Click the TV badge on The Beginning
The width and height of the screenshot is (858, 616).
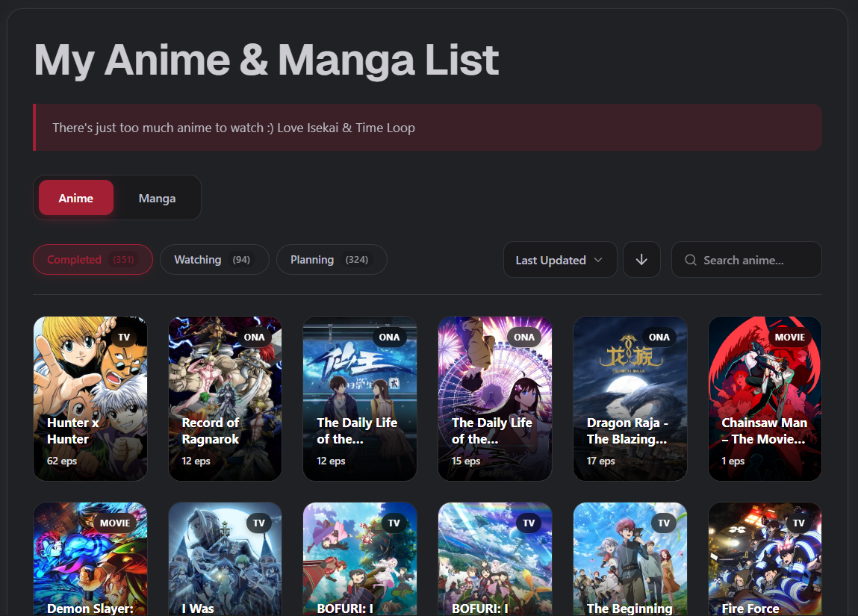[x=664, y=523]
